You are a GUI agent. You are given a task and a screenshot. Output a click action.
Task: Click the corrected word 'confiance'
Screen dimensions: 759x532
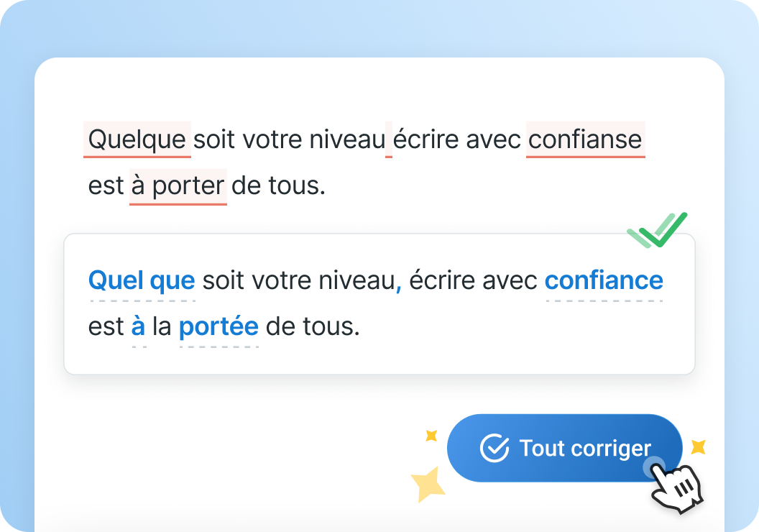pyautogui.click(x=604, y=280)
